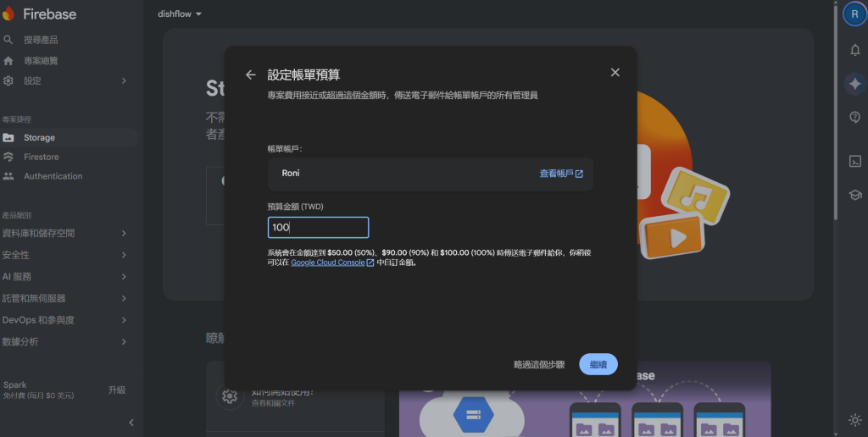Screen dimensions: 868x437
Task: Close the billing budget dialog
Action: pos(615,73)
